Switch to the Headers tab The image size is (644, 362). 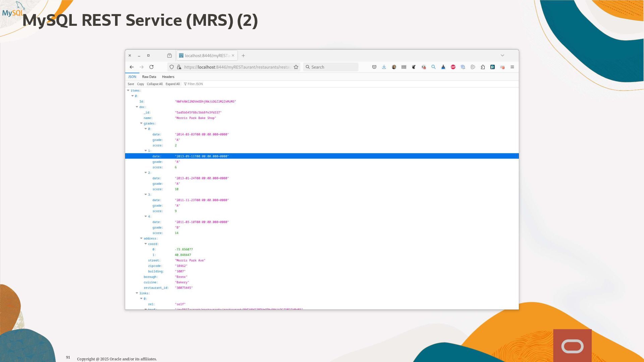168,77
